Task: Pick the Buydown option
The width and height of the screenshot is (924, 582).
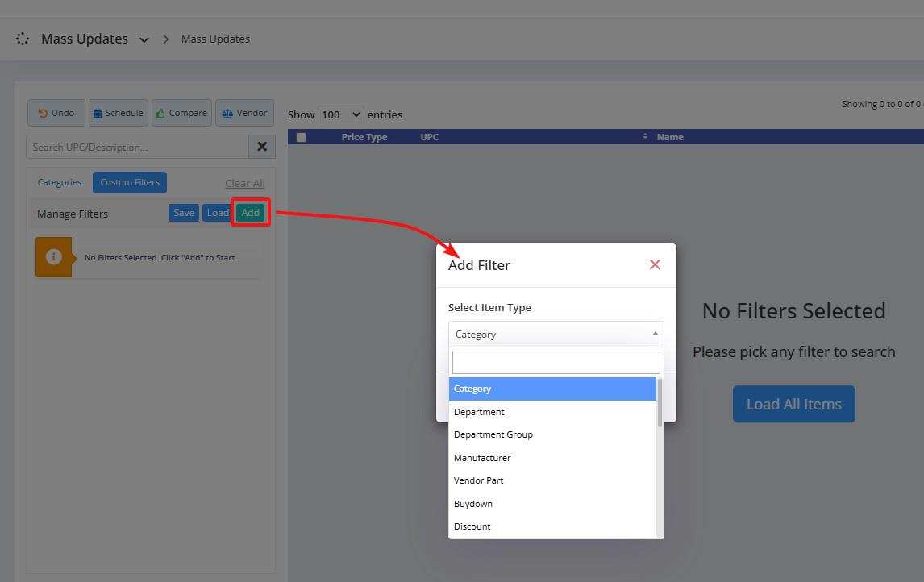Action: (552, 504)
